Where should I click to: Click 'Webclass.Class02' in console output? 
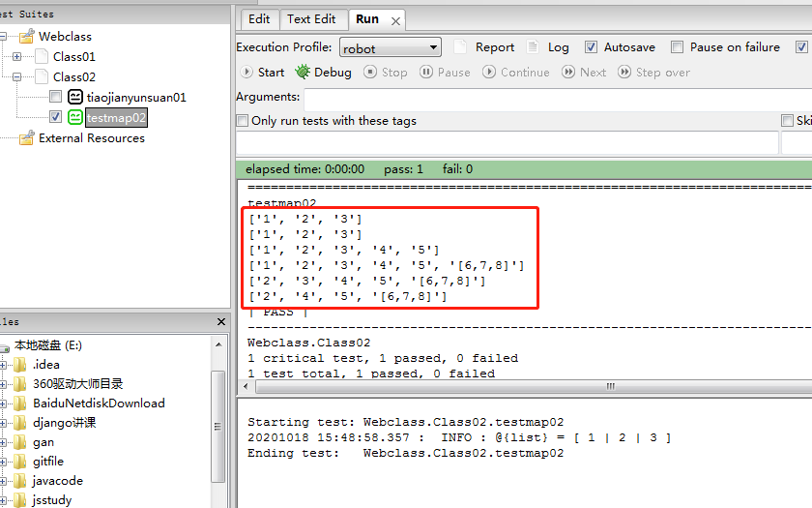pos(308,343)
